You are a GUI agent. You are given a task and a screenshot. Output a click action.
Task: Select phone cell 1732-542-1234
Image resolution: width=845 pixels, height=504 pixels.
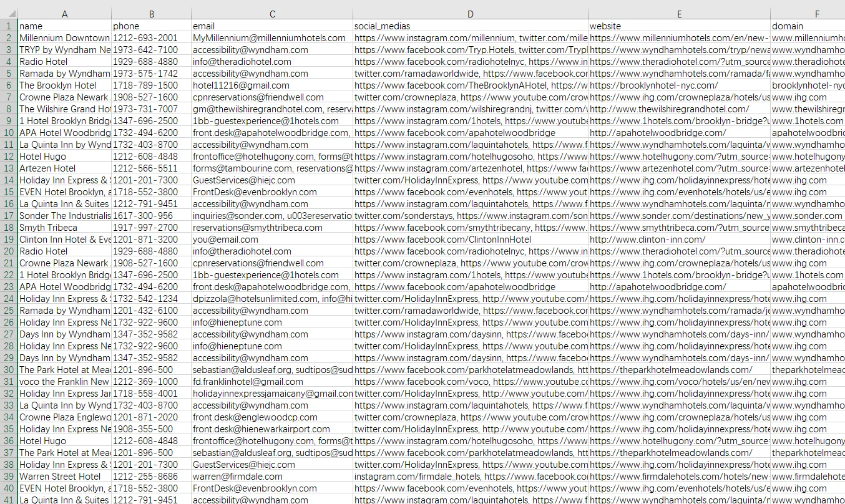point(152,299)
